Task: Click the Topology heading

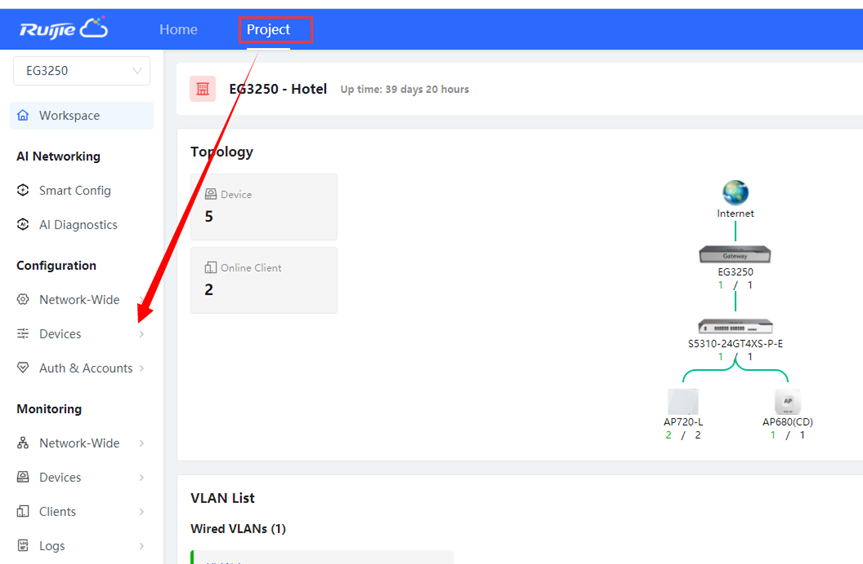Action: 222,152
